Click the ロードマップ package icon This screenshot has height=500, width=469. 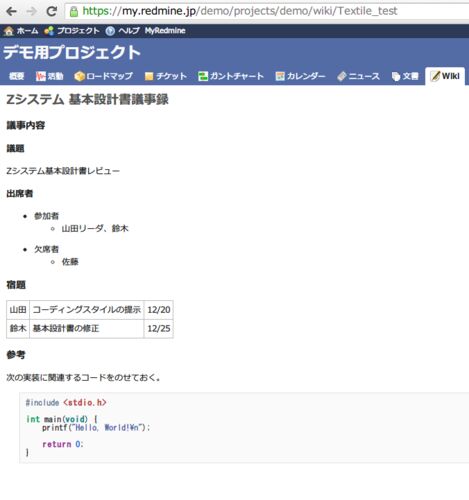(x=79, y=76)
